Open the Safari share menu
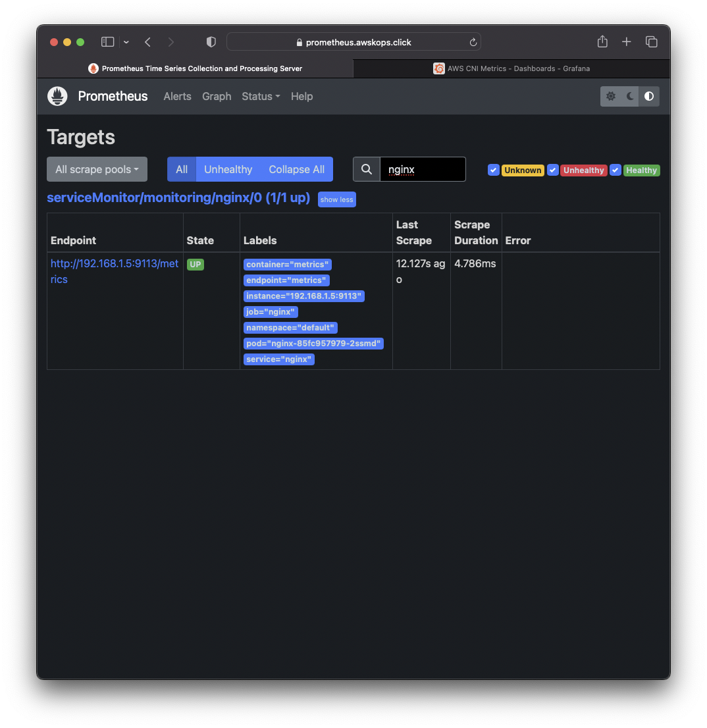Screen dimensions: 707x728 click(x=602, y=41)
